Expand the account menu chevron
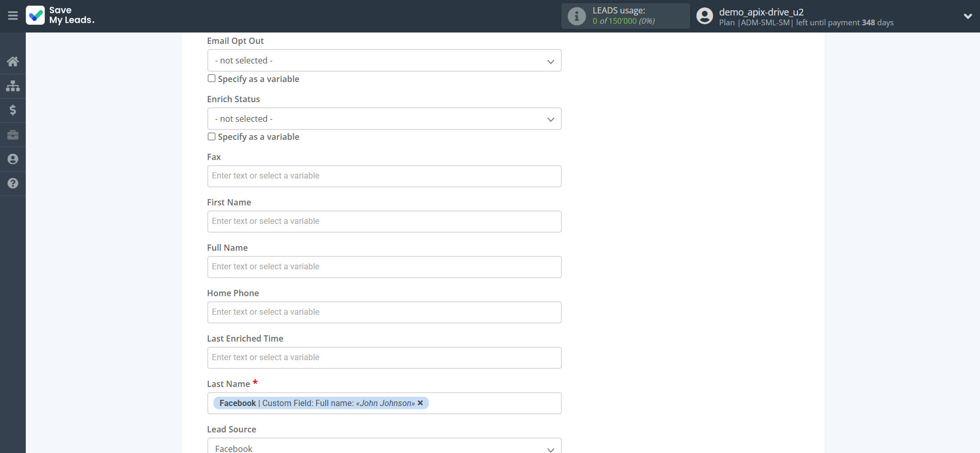This screenshot has height=453, width=980. coord(968,16)
